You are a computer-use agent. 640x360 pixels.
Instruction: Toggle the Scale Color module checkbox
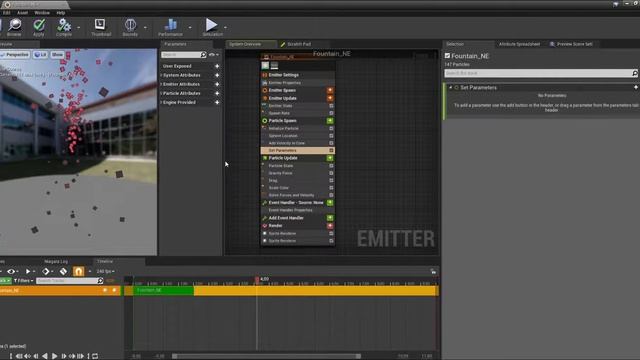(x=331, y=188)
